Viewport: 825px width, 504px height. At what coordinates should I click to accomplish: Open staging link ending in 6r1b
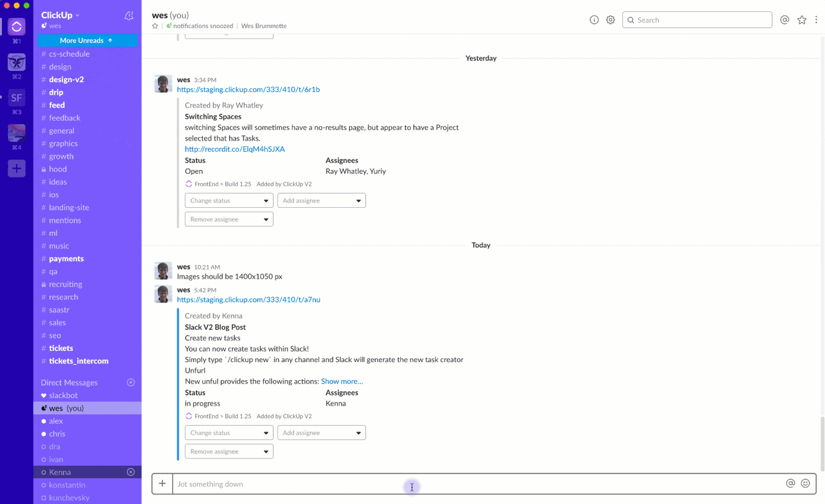coord(248,90)
